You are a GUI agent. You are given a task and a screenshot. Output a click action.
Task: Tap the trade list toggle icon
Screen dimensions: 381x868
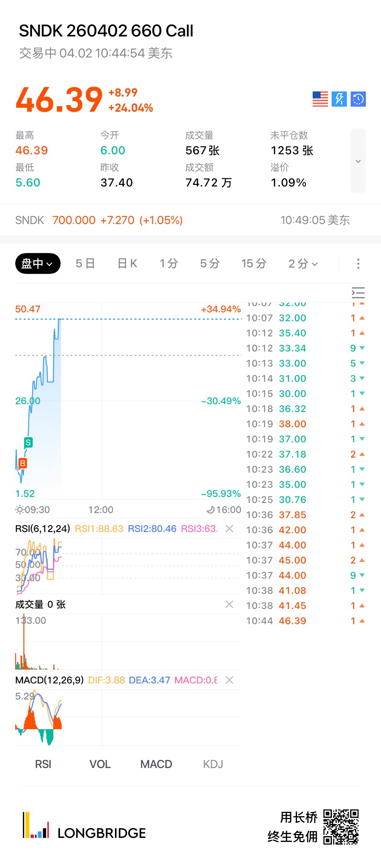[x=358, y=293]
